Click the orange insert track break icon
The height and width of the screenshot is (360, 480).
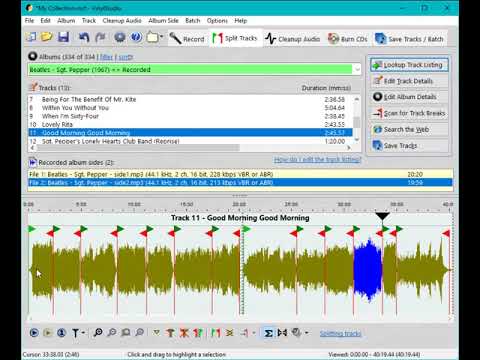click(170, 333)
